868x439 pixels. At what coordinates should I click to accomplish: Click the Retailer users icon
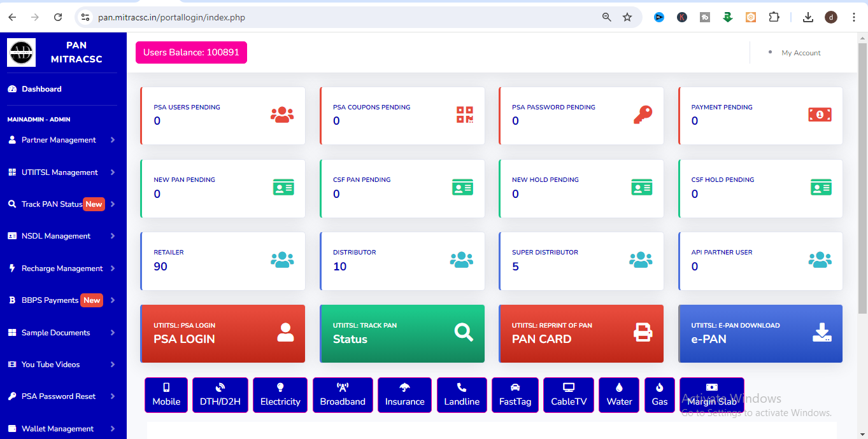282,260
